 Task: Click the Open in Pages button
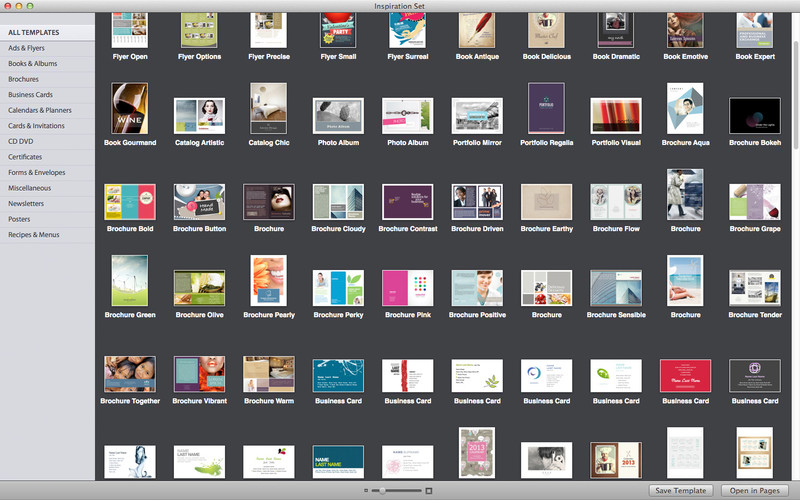(x=755, y=490)
